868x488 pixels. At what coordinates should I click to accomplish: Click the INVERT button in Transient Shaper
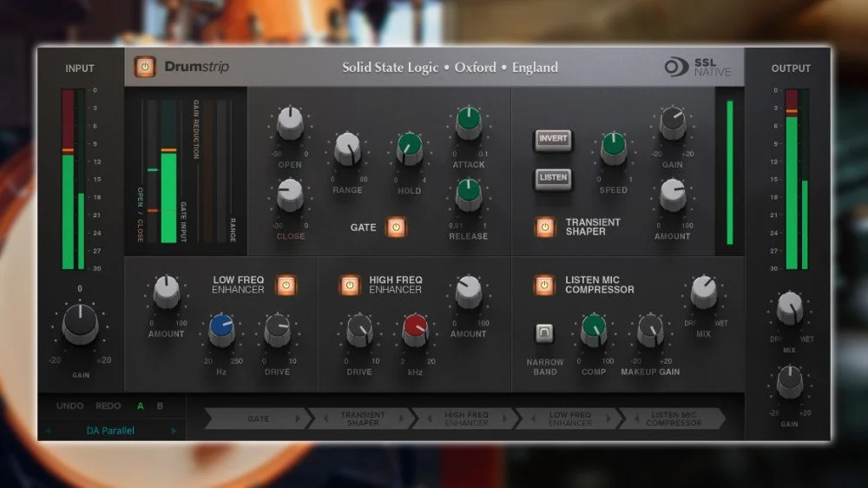pos(553,139)
